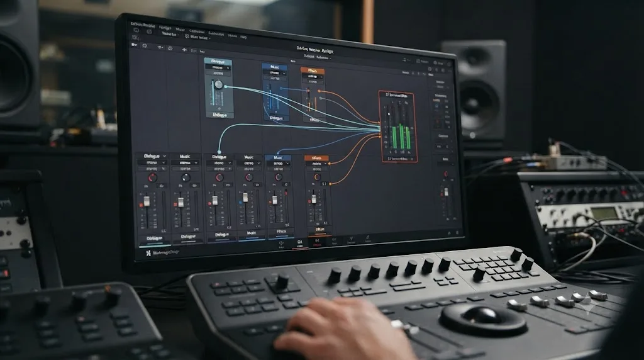
Task: Click the round icon at far top-right corner
Action: [x=449, y=64]
